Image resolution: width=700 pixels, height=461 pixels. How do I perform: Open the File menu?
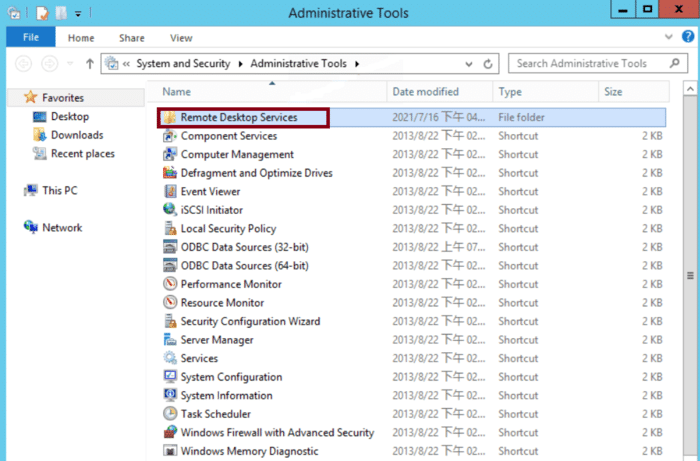pyautogui.click(x=31, y=37)
